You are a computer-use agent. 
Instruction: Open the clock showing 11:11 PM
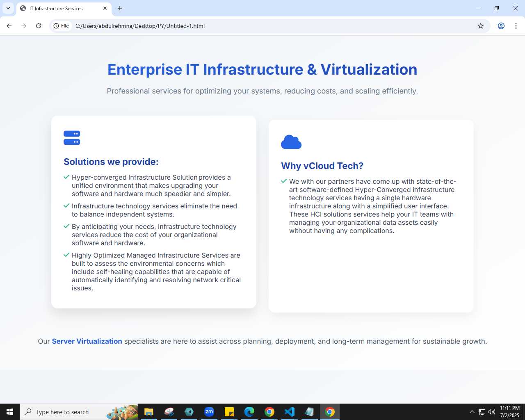(510, 412)
